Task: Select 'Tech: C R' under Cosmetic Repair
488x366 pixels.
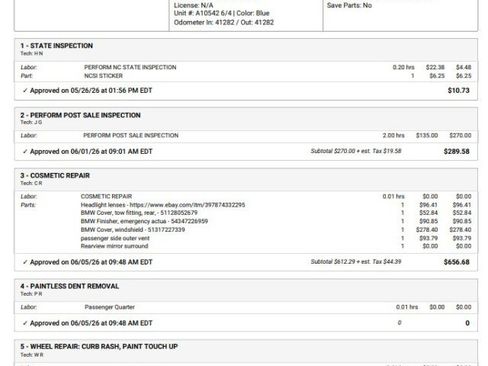Action: 31,183
